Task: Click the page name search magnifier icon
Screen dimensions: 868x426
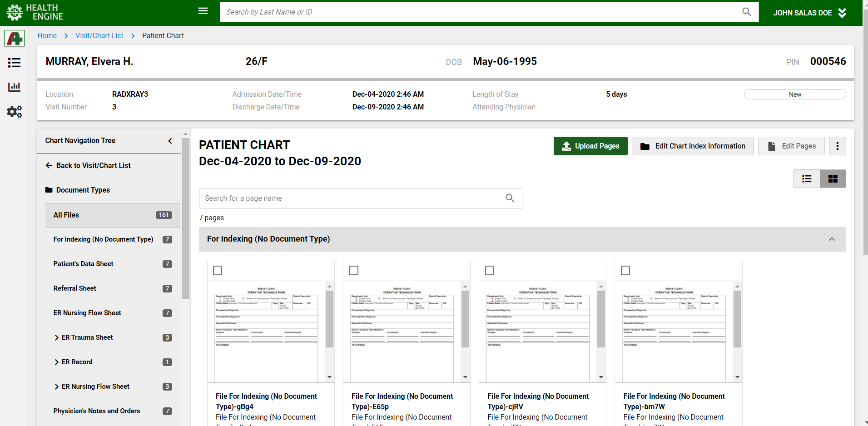Action: [510, 198]
